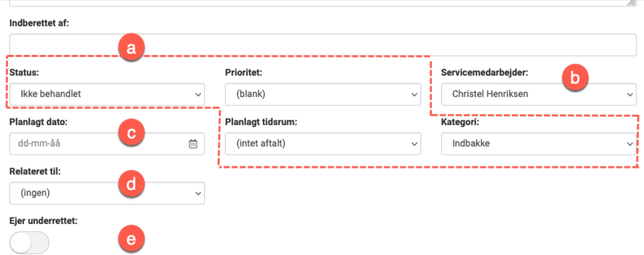Expand the Relateret til dropdown
This screenshot has height=255, width=644.
107,193
